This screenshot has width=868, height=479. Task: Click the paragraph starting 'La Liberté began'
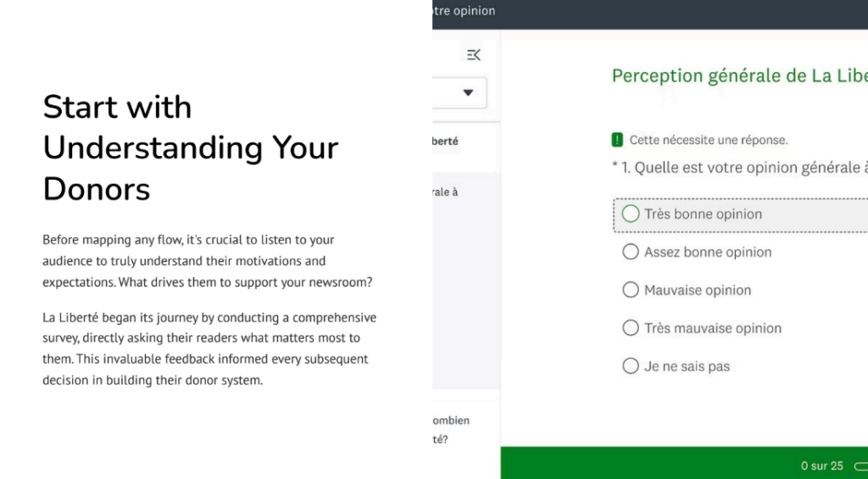209,348
